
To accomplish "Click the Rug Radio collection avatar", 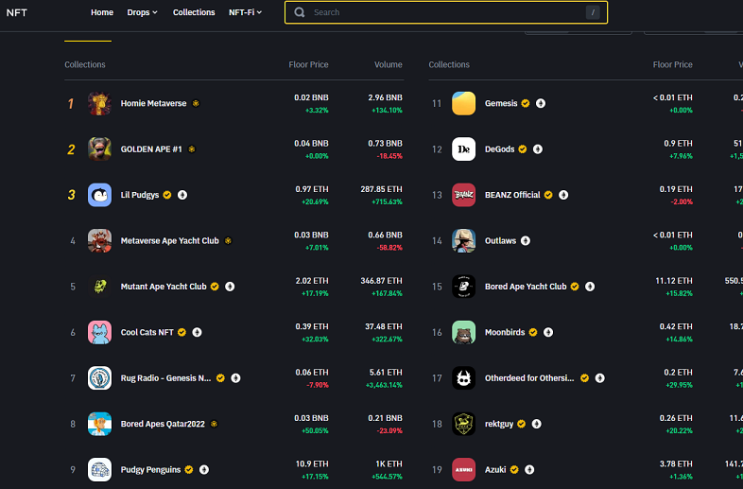I will [100, 378].
